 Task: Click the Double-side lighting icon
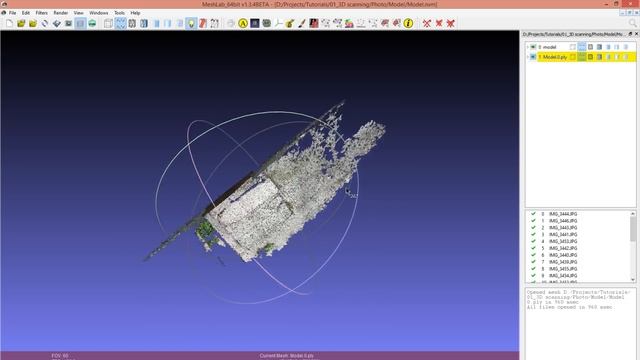pos(215,24)
